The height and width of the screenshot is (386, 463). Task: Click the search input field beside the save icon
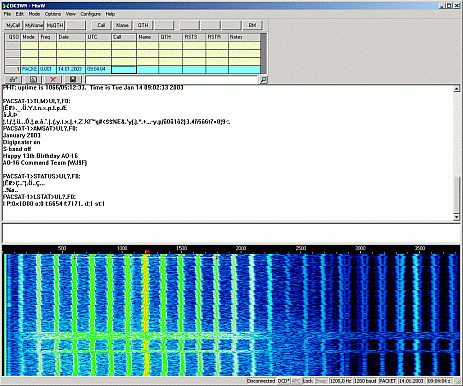coord(171,80)
